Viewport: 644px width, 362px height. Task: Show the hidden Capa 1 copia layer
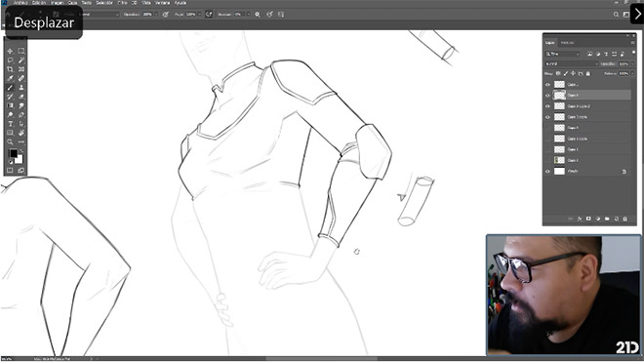[x=547, y=139]
